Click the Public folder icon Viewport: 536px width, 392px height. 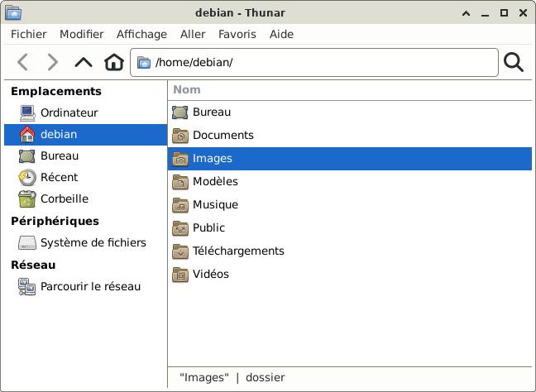pos(179,228)
